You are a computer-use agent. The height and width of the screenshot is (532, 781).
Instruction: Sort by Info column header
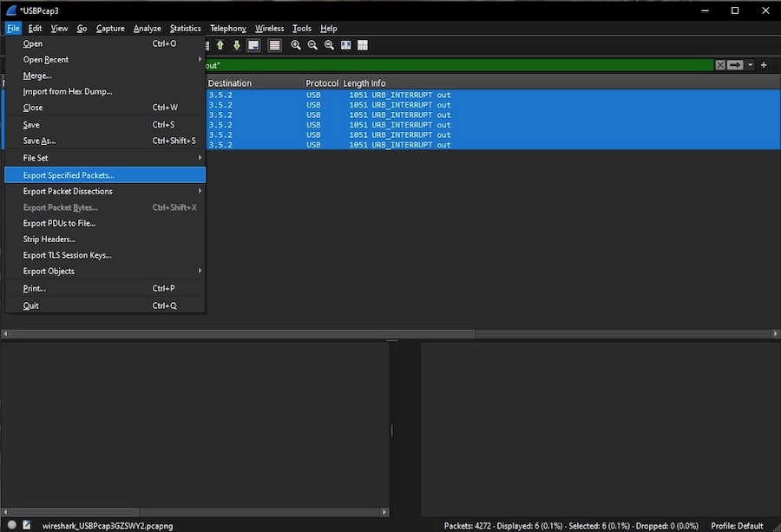coord(378,83)
